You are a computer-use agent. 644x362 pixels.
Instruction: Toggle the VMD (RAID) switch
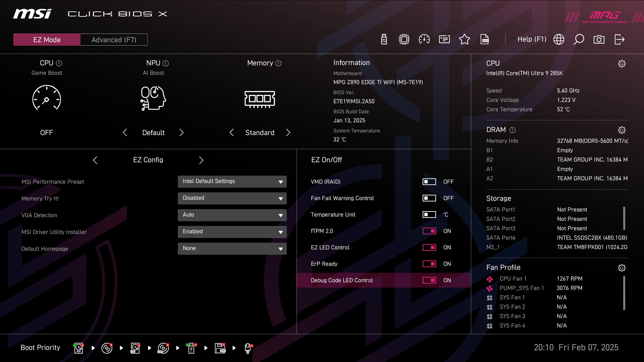pyautogui.click(x=429, y=182)
